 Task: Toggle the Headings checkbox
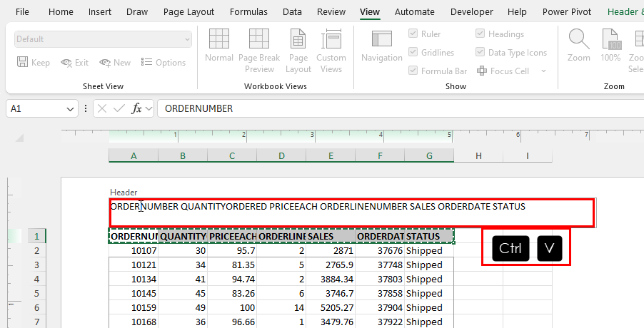point(480,34)
